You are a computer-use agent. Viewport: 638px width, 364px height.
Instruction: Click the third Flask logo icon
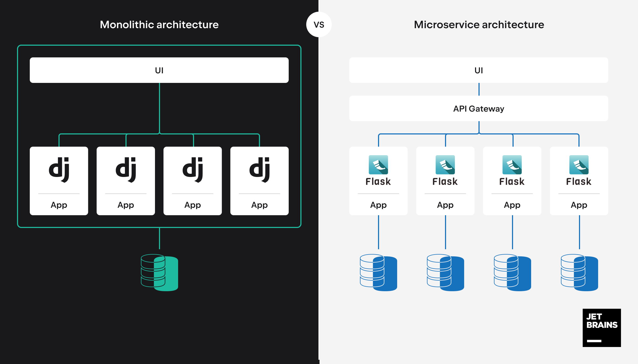click(x=512, y=165)
